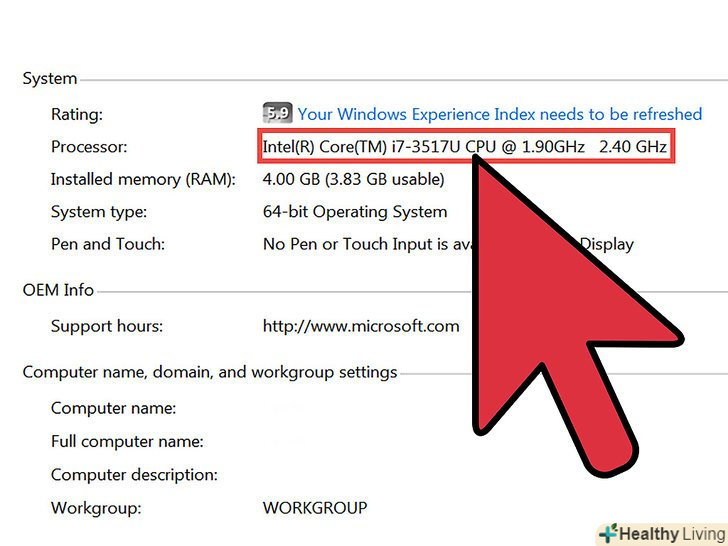
Task: Select the processor value Intel(R) Core(TM) i7-3517U
Action: point(465,147)
